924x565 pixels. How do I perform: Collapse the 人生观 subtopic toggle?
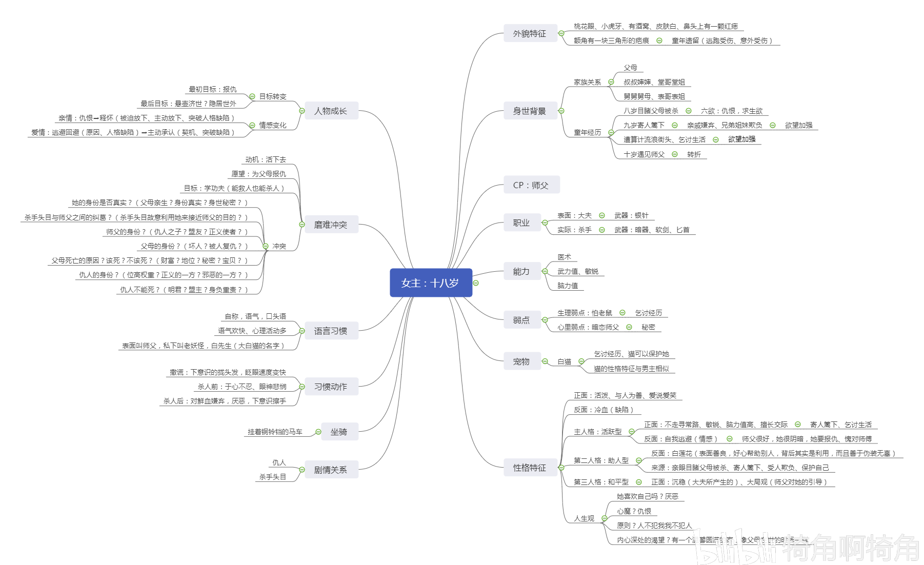pyautogui.click(x=605, y=518)
